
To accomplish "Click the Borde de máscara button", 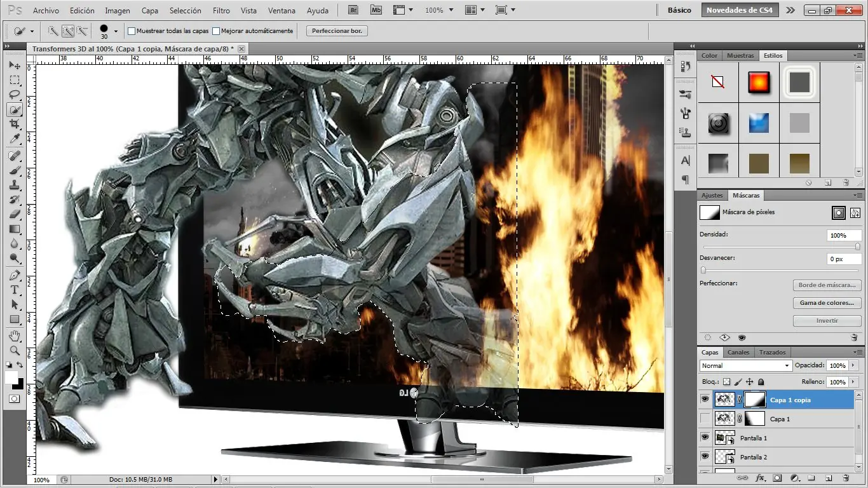I will coord(827,285).
